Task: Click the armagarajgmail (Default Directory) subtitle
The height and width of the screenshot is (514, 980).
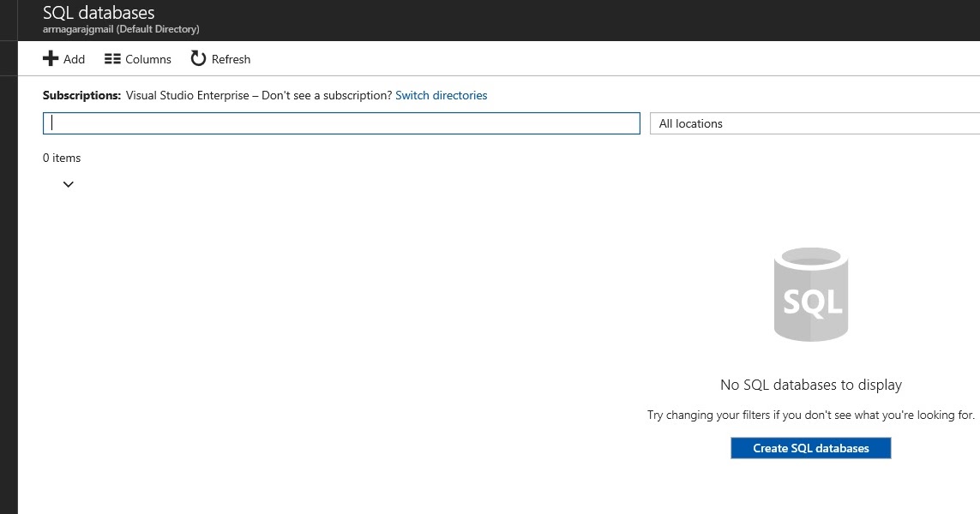Action: [x=121, y=28]
